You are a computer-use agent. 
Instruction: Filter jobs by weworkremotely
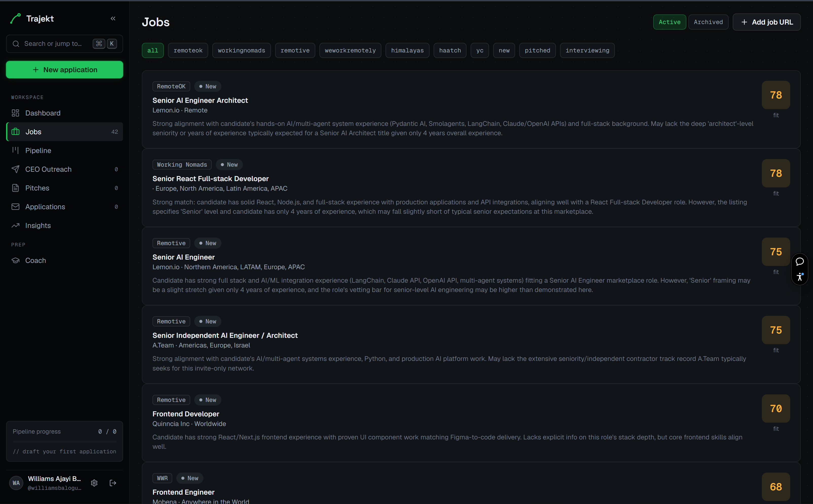tap(350, 50)
